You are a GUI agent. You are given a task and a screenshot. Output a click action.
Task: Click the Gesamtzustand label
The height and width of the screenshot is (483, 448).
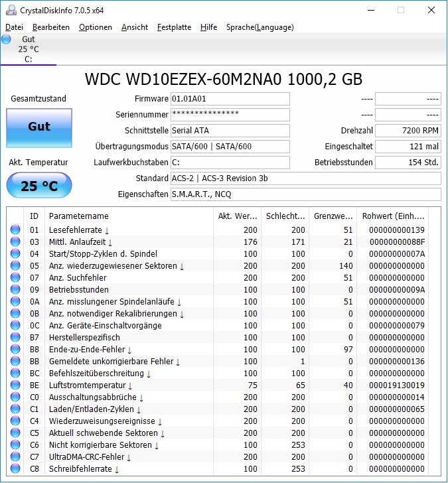pyautogui.click(x=38, y=99)
